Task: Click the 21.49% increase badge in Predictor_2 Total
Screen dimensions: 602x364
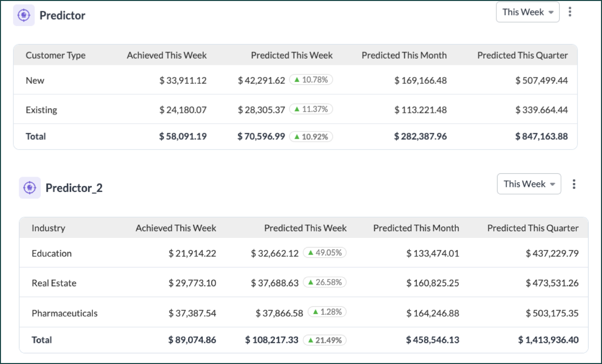Action: tap(325, 339)
